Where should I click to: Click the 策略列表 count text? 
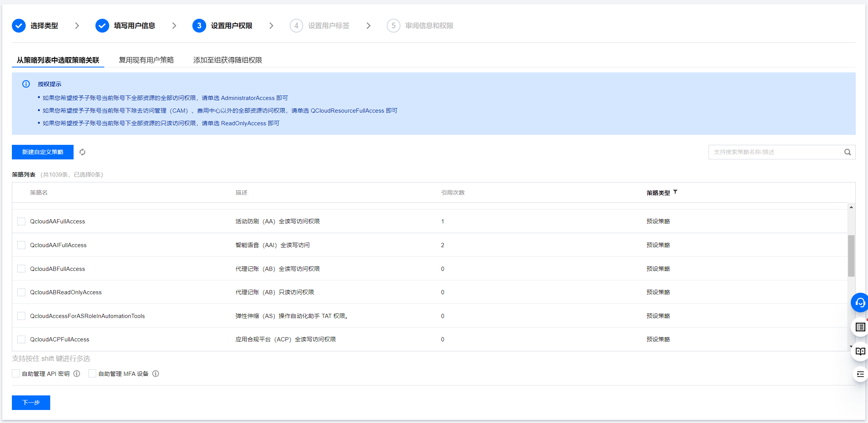pos(72,175)
